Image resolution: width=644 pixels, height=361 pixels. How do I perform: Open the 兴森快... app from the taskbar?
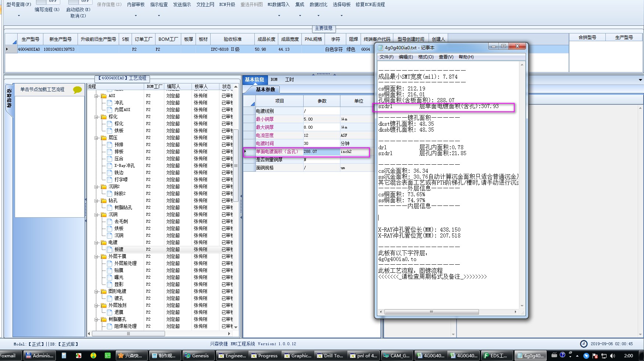click(x=131, y=355)
